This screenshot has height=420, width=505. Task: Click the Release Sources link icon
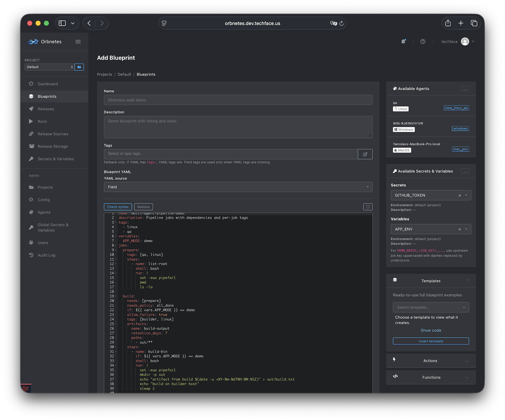pos(31,134)
